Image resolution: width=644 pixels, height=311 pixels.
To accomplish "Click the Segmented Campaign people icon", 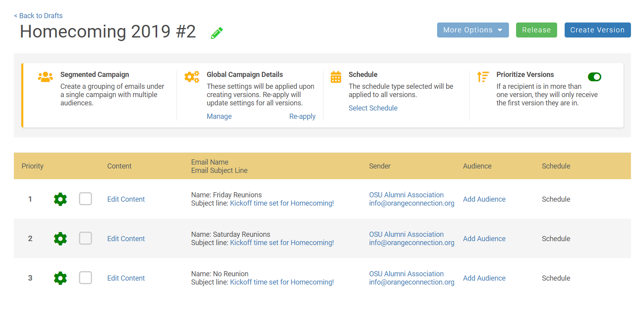I will [x=45, y=77].
